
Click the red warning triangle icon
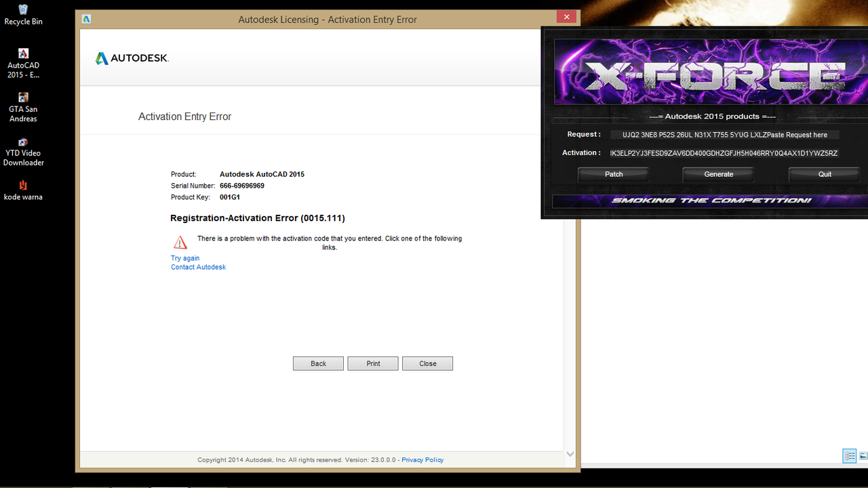180,242
